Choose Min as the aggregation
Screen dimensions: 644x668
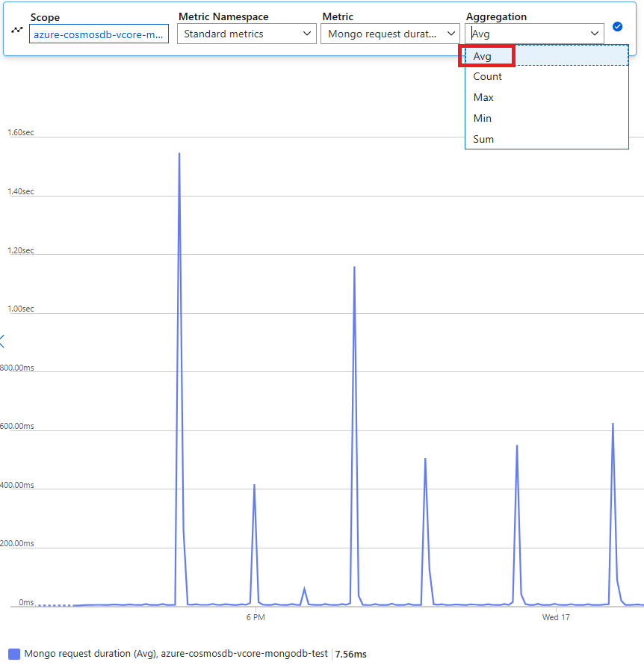tap(482, 118)
